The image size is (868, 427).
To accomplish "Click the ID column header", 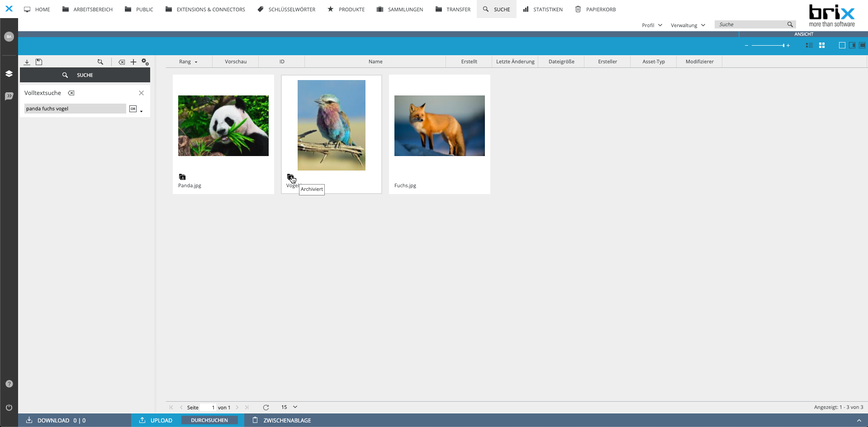I will pyautogui.click(x=282, y=62).
